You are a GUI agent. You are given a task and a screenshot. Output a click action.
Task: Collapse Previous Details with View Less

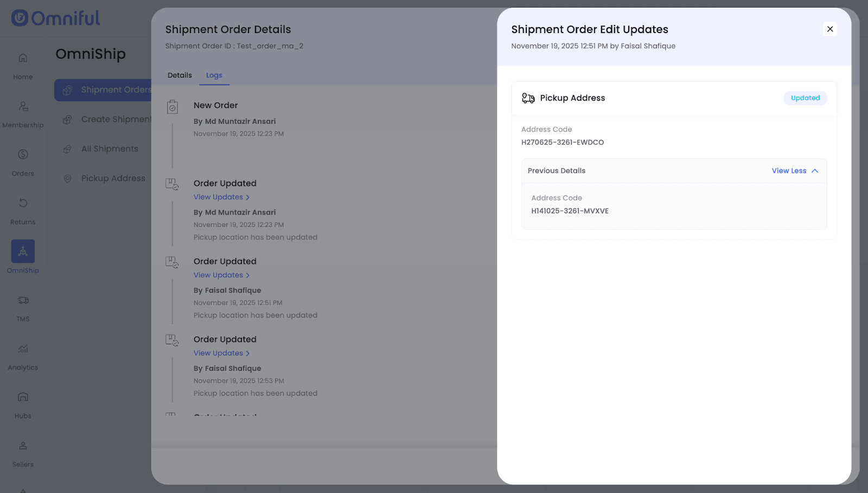(794, 171)
